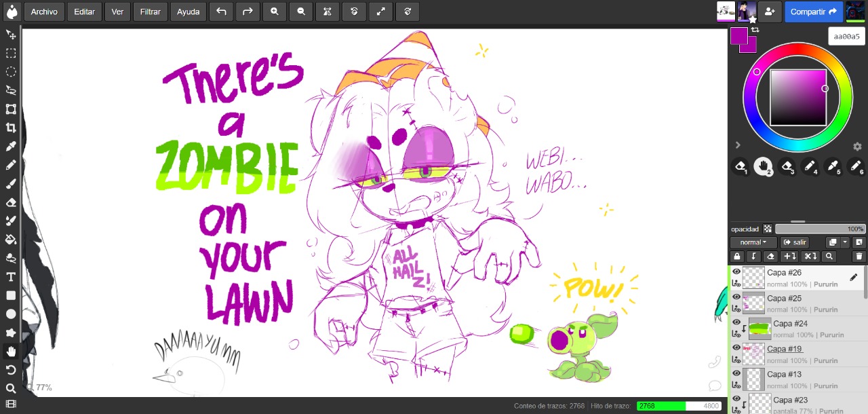Click the fullscreen expand arrows icon
This screenshot has height=414, width=868.
pos(380,12)
